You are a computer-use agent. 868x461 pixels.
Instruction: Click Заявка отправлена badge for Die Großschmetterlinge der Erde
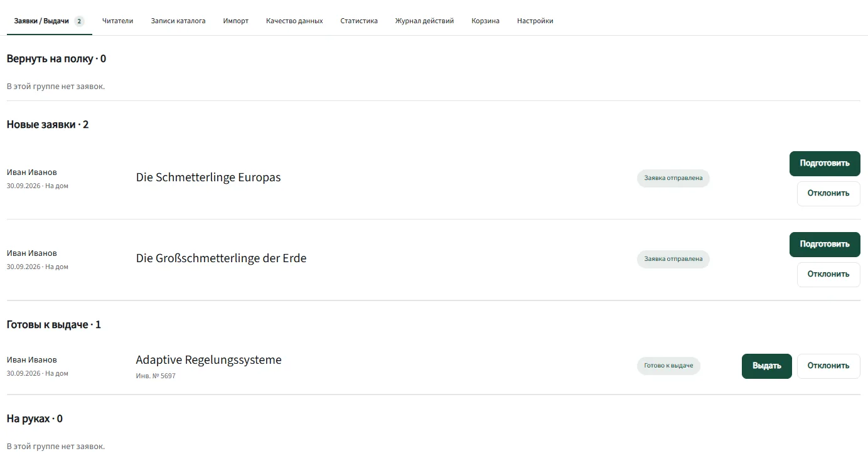point(673,259)
